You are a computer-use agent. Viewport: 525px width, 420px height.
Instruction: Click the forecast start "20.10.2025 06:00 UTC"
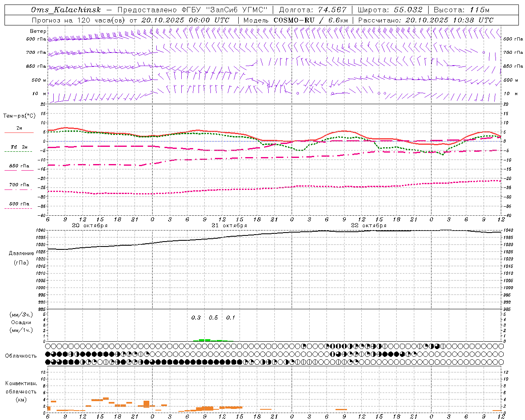click(185, 20)
